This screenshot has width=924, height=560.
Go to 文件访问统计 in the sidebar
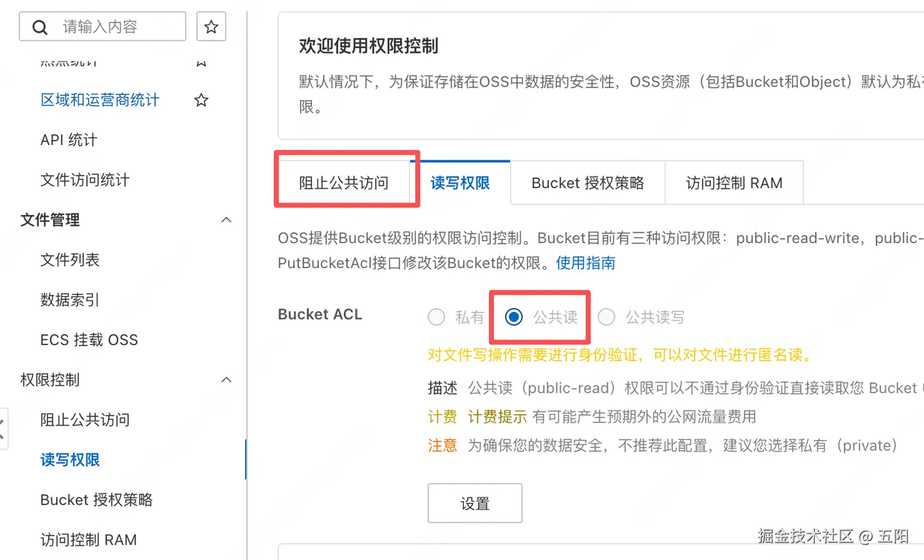85,180
